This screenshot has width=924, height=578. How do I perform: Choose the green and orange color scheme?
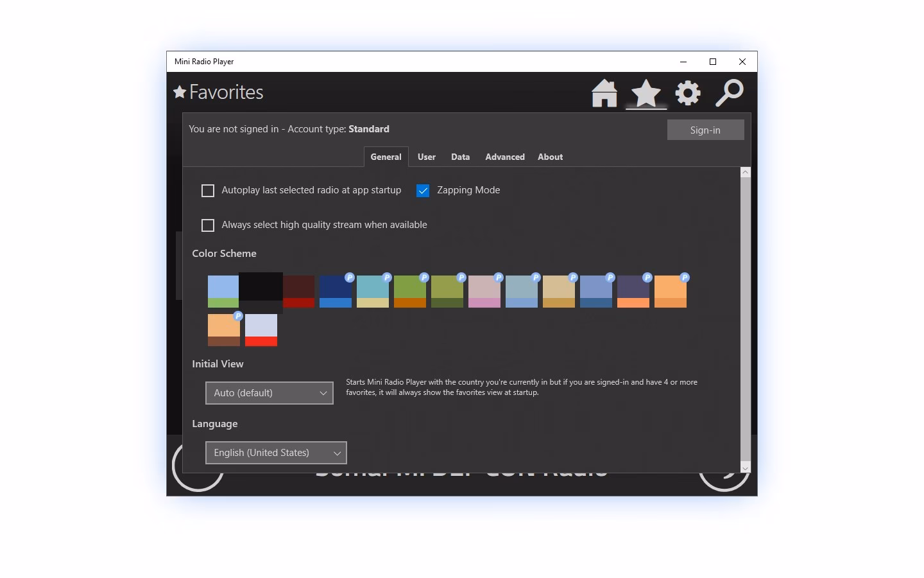(410, 292)
